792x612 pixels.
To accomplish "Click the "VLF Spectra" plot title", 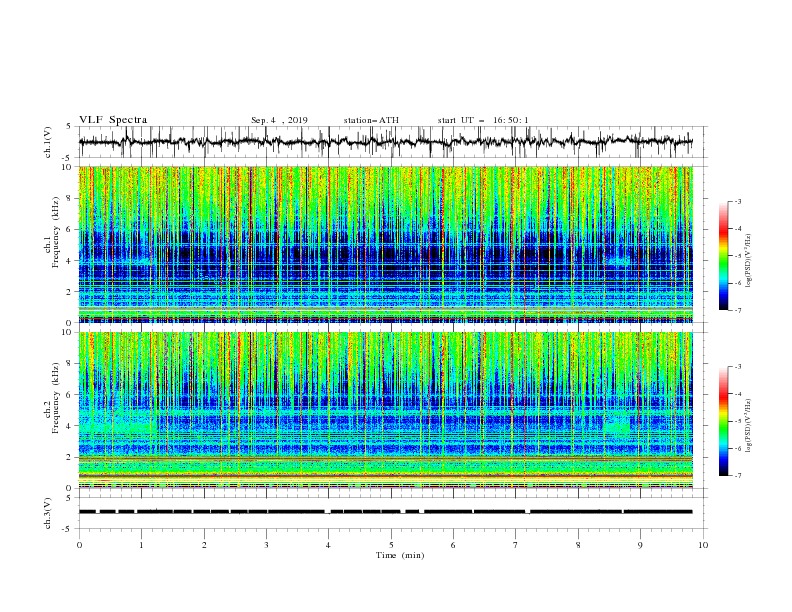I will (113, 120).
